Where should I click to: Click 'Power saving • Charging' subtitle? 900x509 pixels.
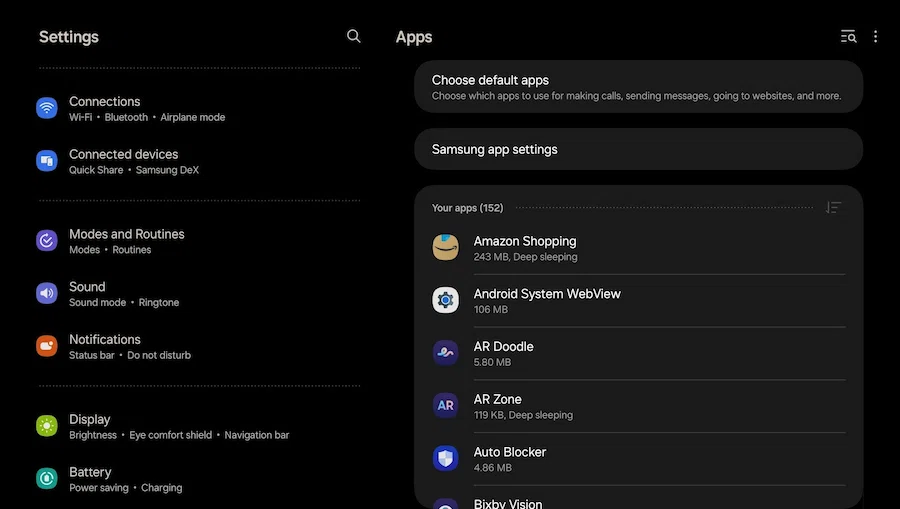point(126,488)
